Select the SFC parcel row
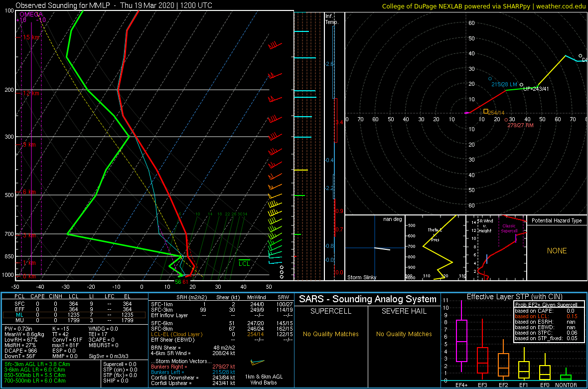588x389 pixels. [x=74, y=303]
